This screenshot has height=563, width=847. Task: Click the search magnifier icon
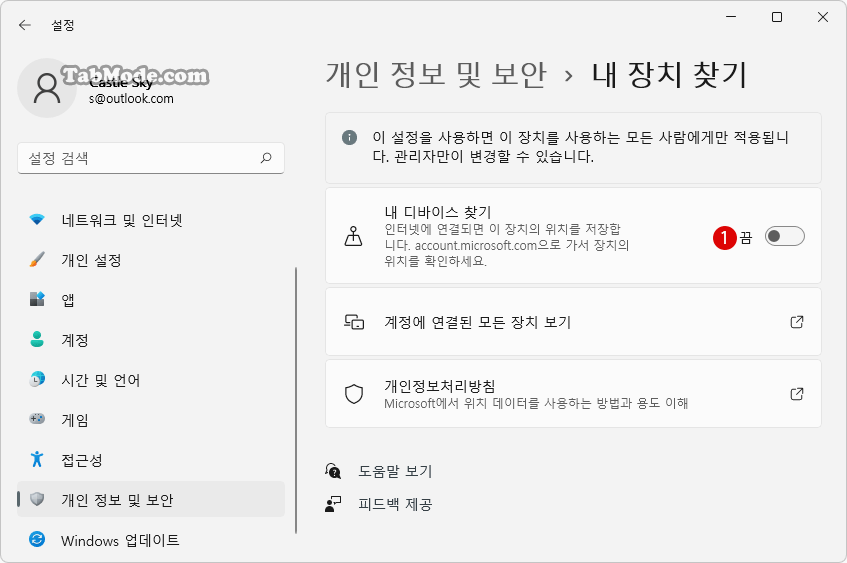pos(266,158)
